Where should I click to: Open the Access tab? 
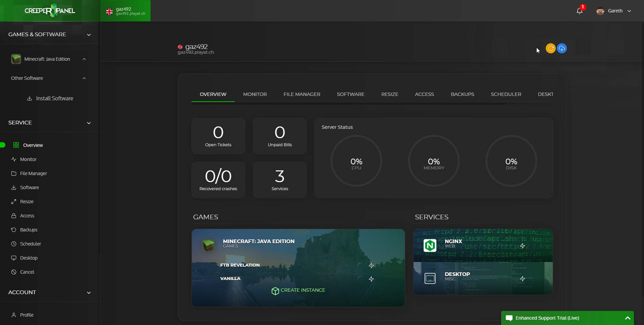tap(424, 94)
